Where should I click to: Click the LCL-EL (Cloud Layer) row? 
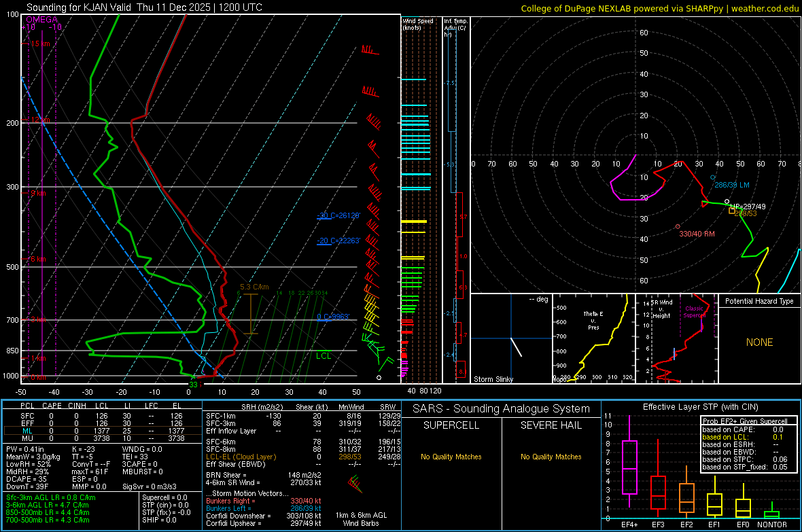pos(303,457)
